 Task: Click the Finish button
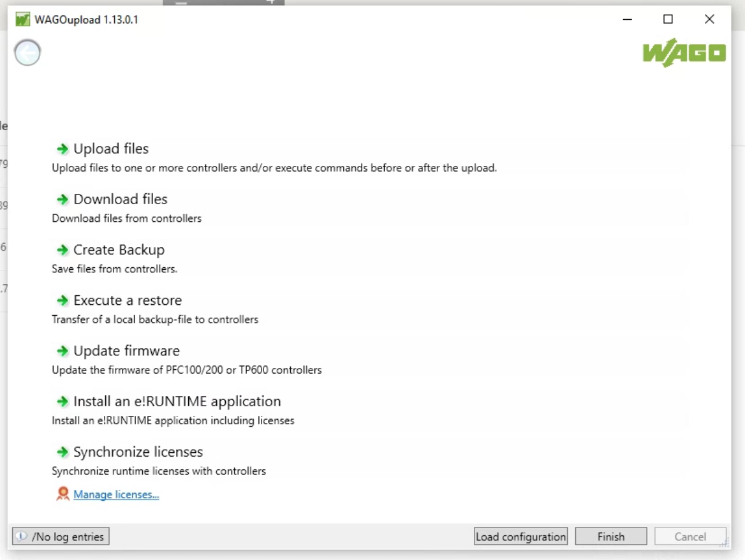click(611, 536)
